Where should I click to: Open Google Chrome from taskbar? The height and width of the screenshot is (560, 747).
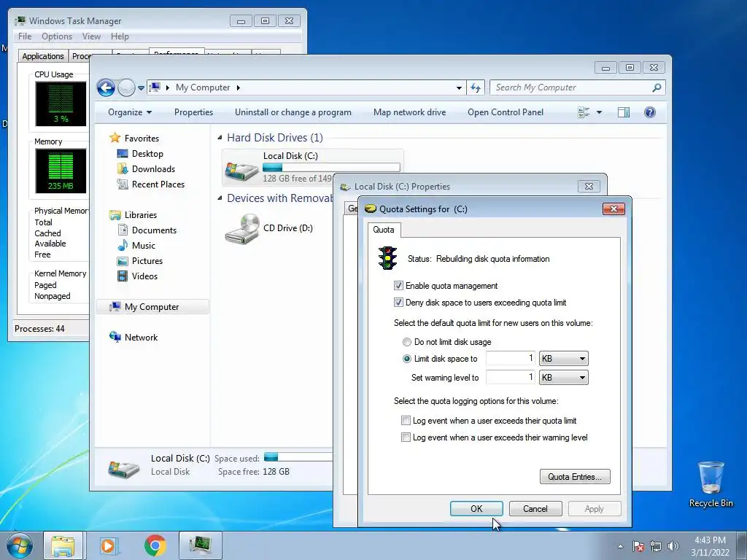pyautogui.click(x=155, y=545)
